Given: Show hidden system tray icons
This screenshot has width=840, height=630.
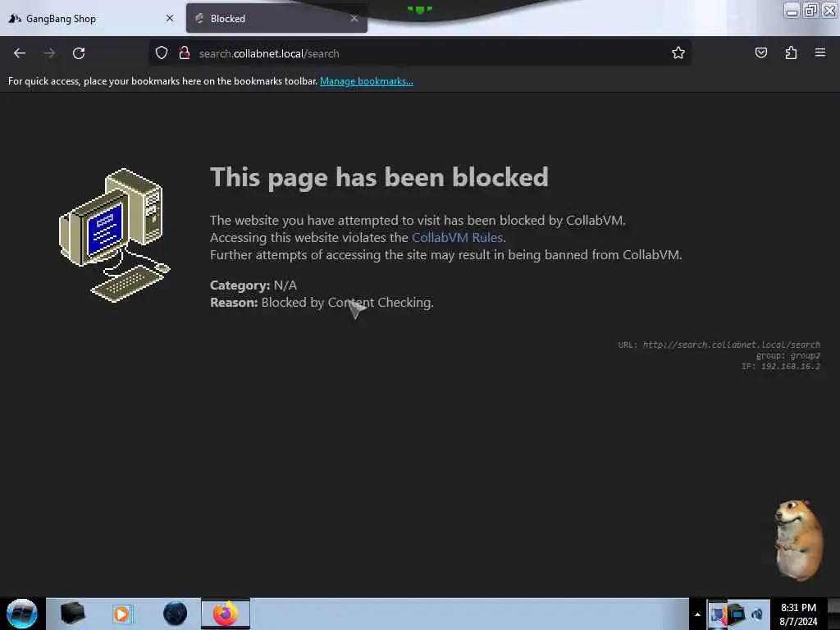Looking at the screenshot, I should [697, 614].
